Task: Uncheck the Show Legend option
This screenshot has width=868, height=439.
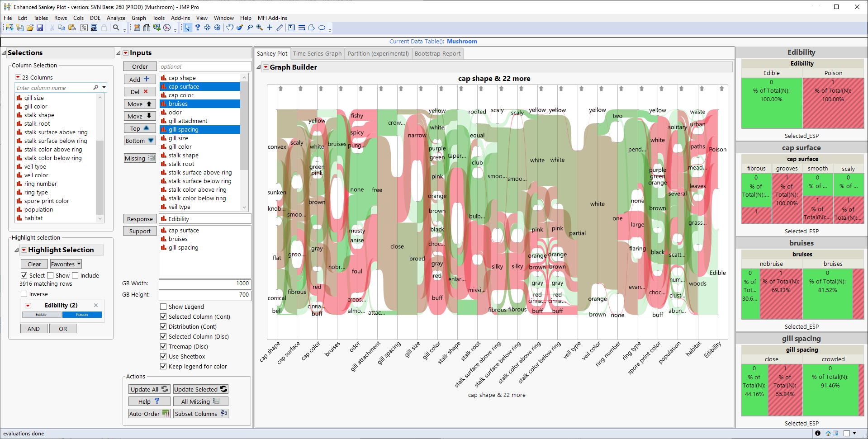Action: pos(164,307)
